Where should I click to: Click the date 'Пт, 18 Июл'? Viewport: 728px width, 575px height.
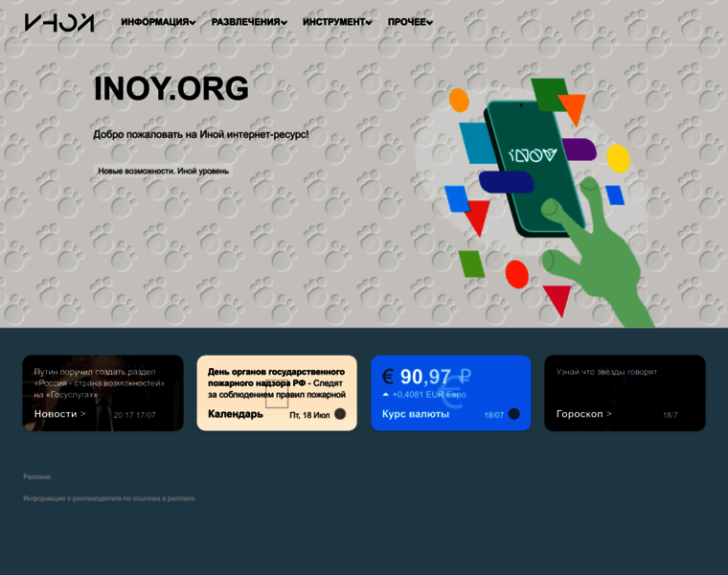pyautogui.click(x=309, y=415)
